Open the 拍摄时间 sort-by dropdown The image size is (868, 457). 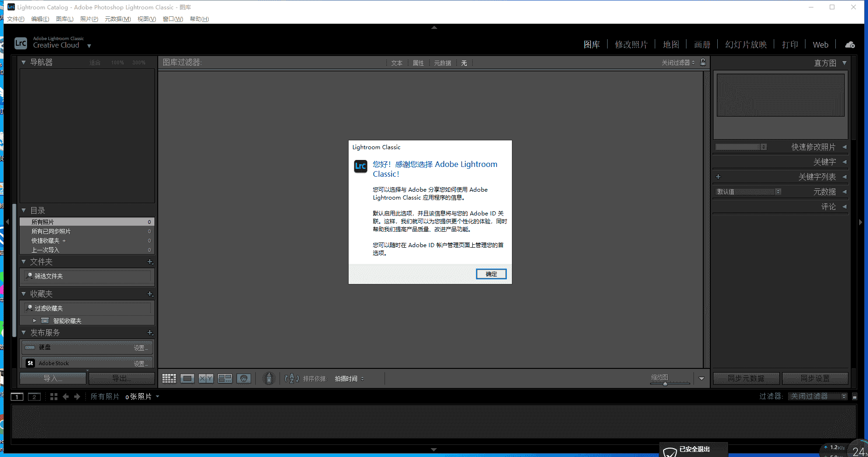pos(349,378)
